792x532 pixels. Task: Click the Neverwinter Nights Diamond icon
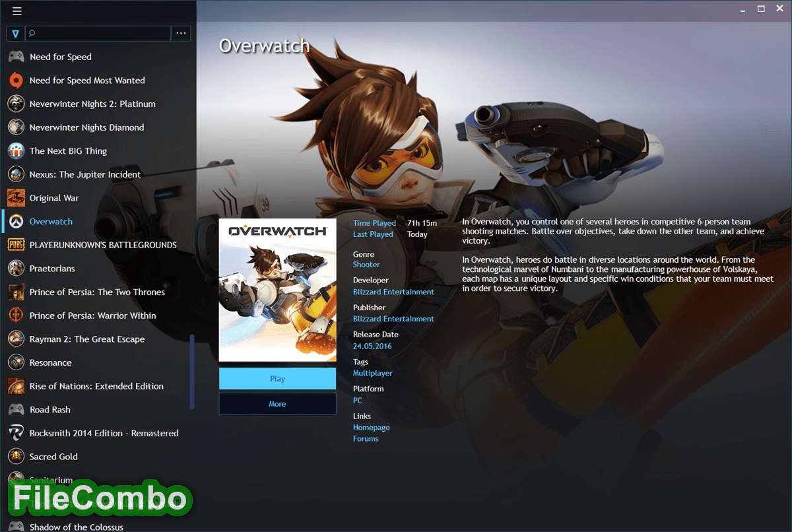coord(16,127)
